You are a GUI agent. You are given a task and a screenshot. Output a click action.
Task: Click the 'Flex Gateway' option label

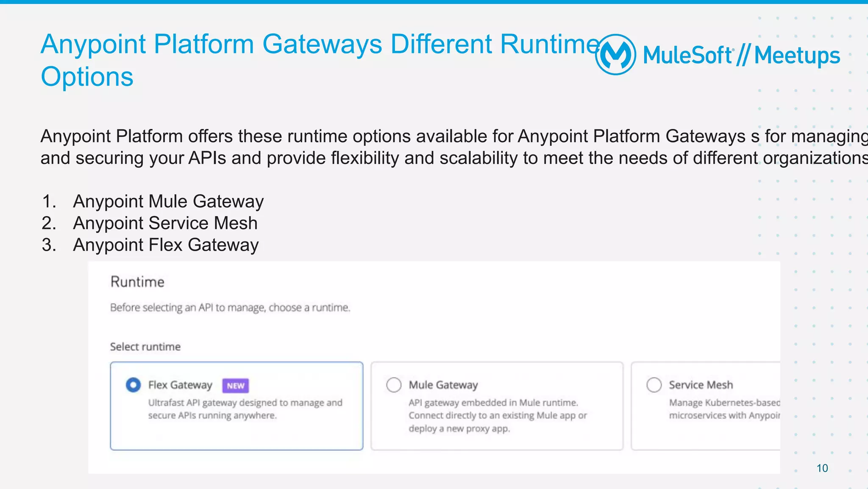180,385
